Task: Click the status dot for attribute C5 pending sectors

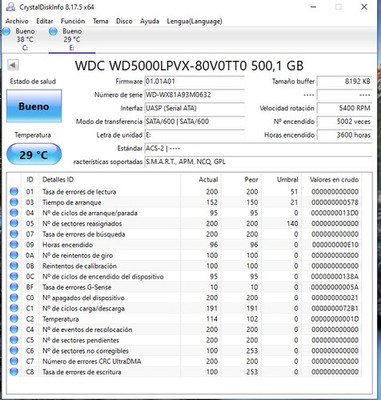Action: click(x=14, y=340)
